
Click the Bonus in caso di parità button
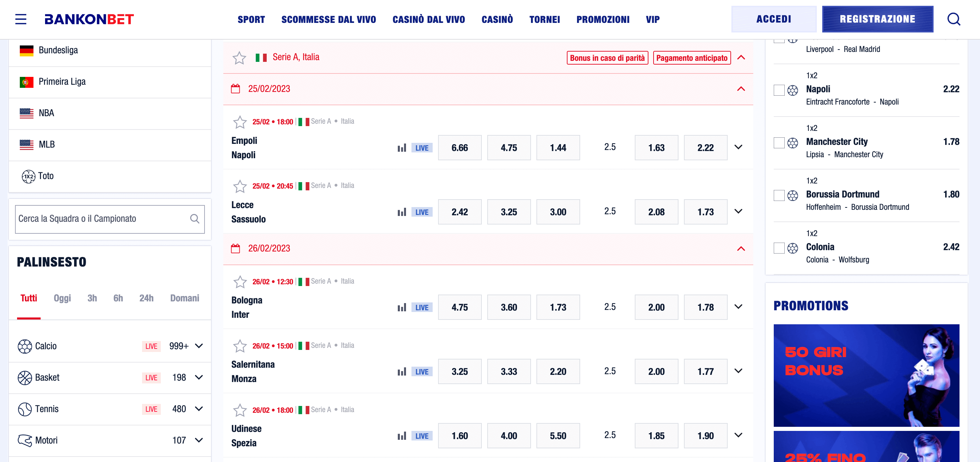click(607, 58)
